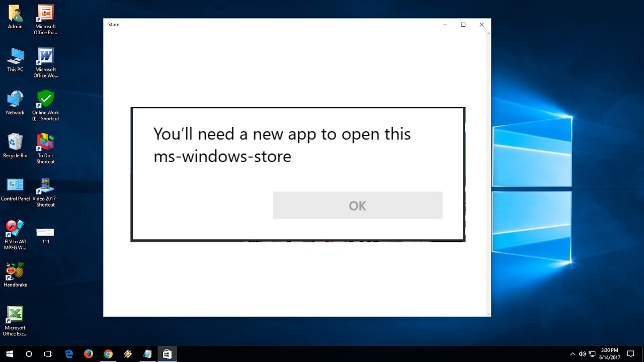Launch Handbrake from the desktop
The height and width of the screenshot is (362, 644).
point(15,270)
